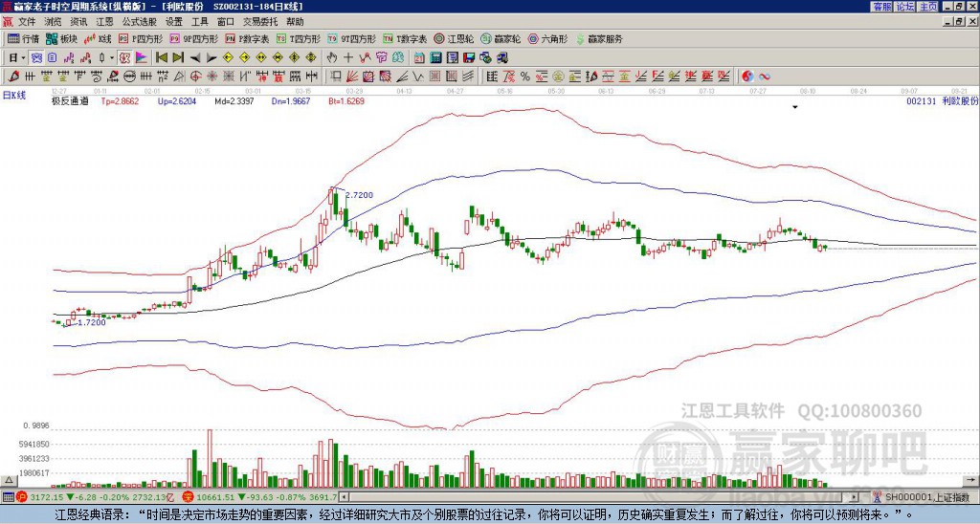Jump to last bar using green skip-forward icon
This screenshot has height=524, width=980.
[x=177, y=57]
